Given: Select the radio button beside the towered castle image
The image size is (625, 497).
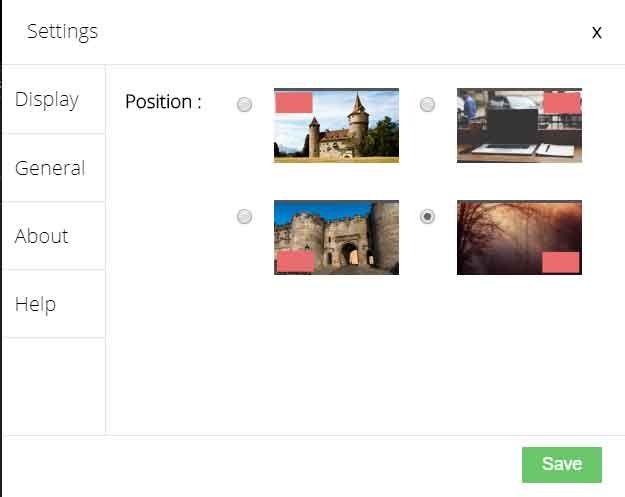Looking at the screenshot, I should pyautogui.click(x=244, y=104).
